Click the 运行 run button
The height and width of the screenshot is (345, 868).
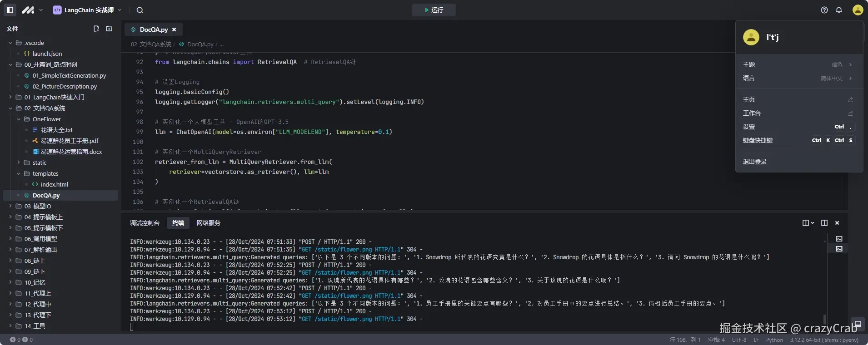[x=434, y=10]
